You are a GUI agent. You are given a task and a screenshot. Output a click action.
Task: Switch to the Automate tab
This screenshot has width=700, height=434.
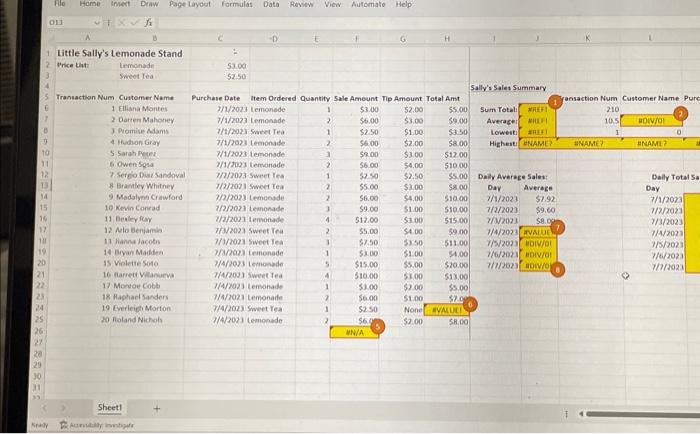[x=368, y=4]
